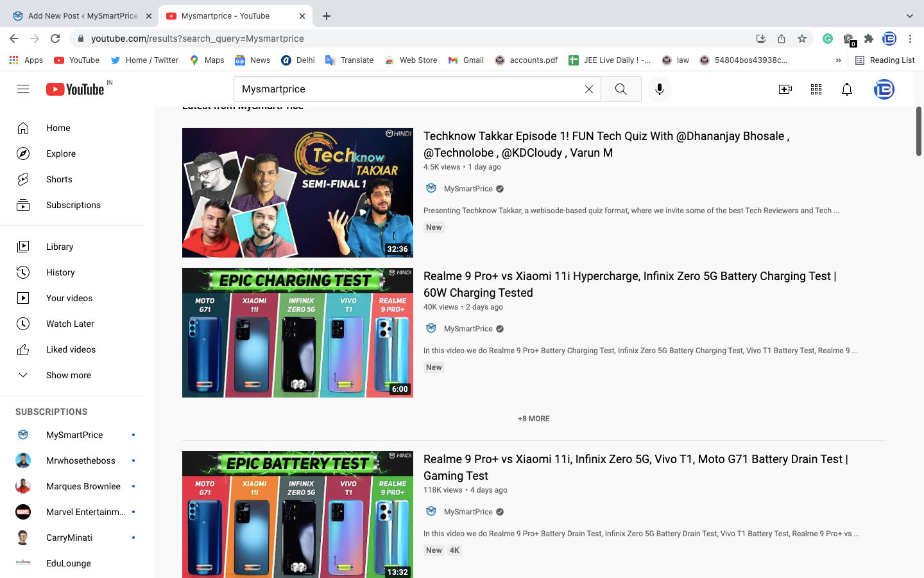This screenshot has width=924, height=578.
Task: Open the YouTube hamburger guide menu
Action: point(23,89)
